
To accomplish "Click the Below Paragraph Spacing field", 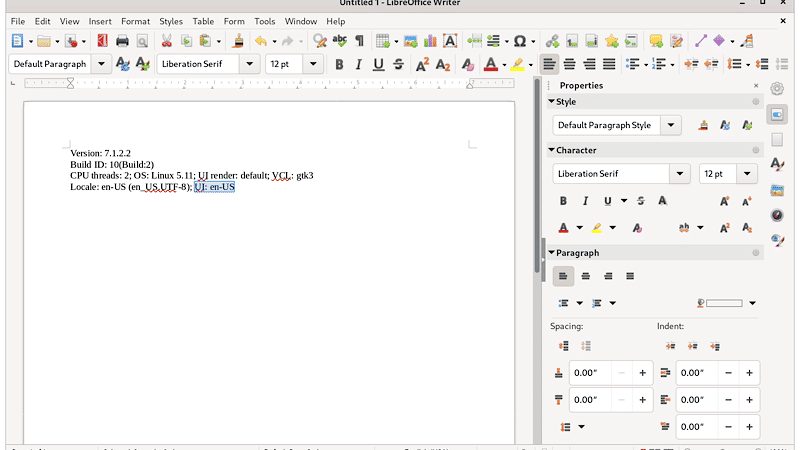I will tap(590, 400).
